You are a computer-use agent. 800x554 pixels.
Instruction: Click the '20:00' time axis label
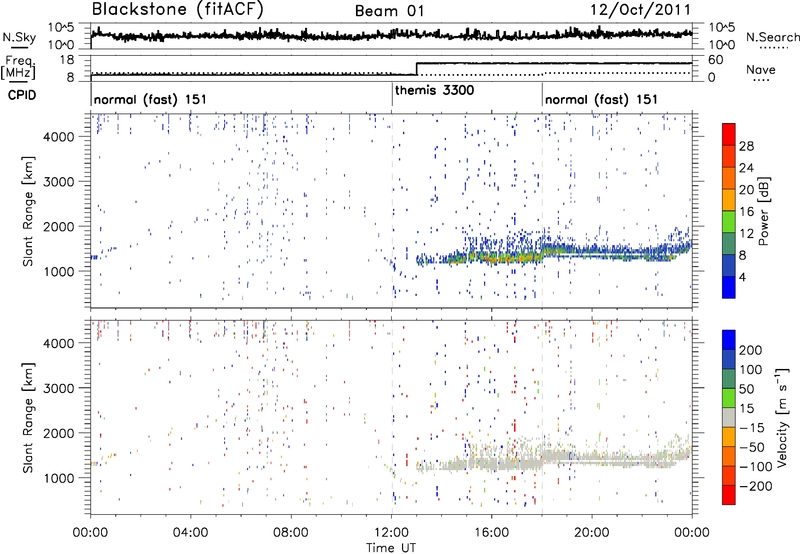[592, 533]
